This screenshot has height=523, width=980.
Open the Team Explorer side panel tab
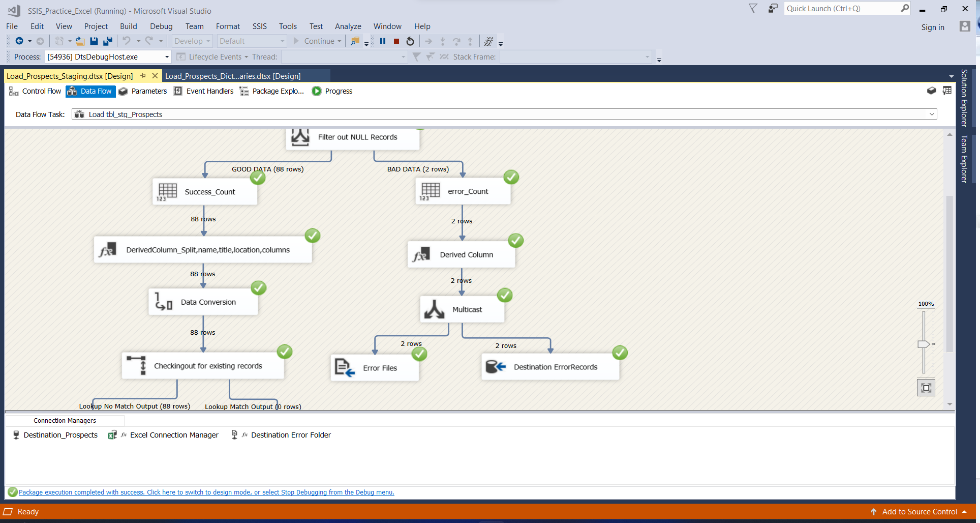click(x=964, y=159)
